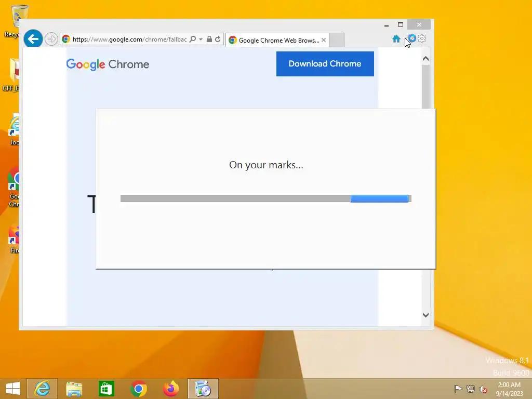
Task: Edit the google.com URL address field
Action: pyautogui.click(x=129, y=39)
